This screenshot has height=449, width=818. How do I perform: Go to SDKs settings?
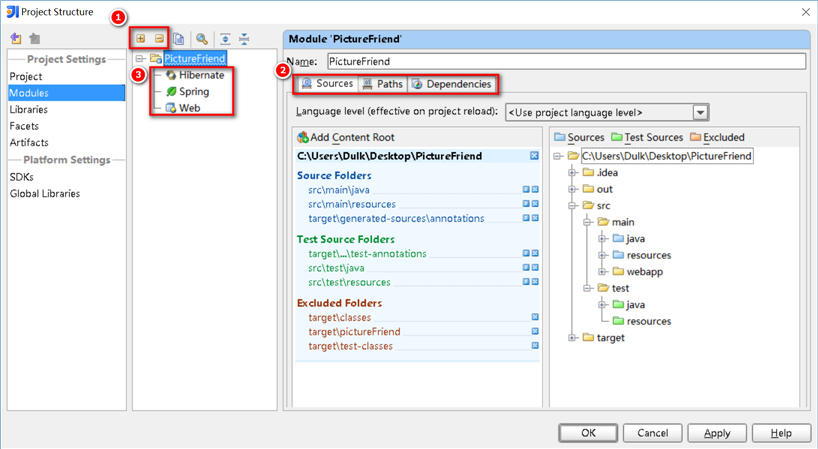pyautogui.click(x=21, y=177)
